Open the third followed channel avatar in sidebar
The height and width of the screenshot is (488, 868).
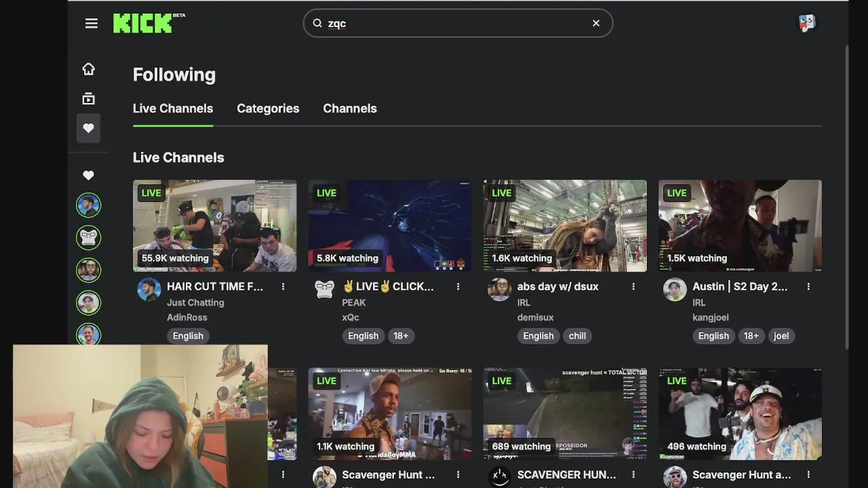click(88, 270)
